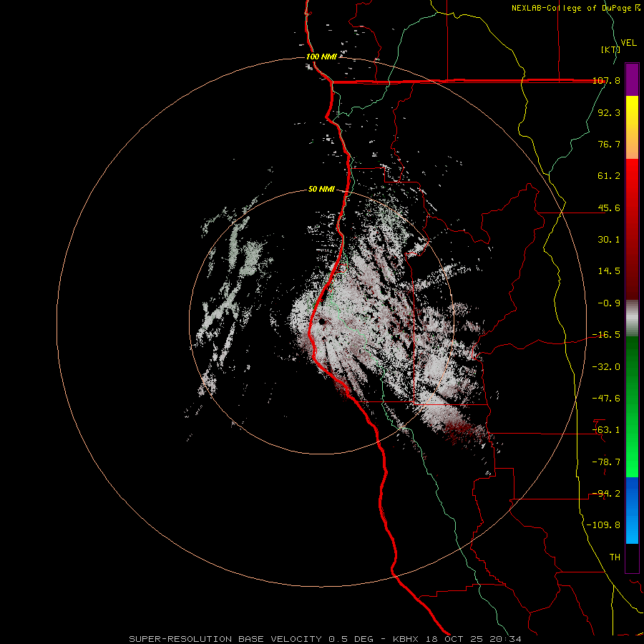644x644 pixels.
Task: Click the -63.1 velocity scale value
Action: click(x=606, y=430)
